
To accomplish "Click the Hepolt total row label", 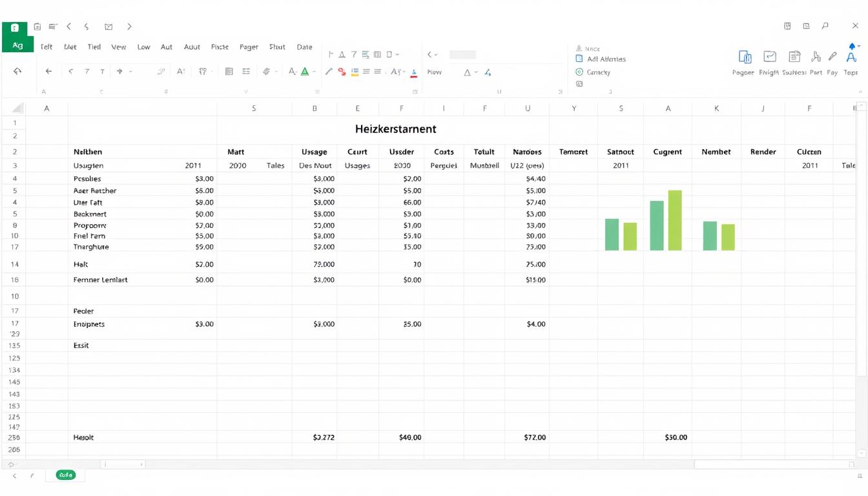I will [x=83, y=438].
